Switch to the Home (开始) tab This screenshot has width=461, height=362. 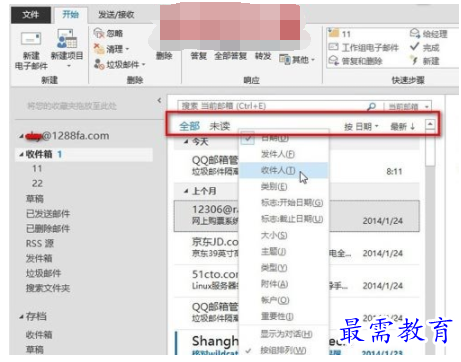click(x=70, y=14)
